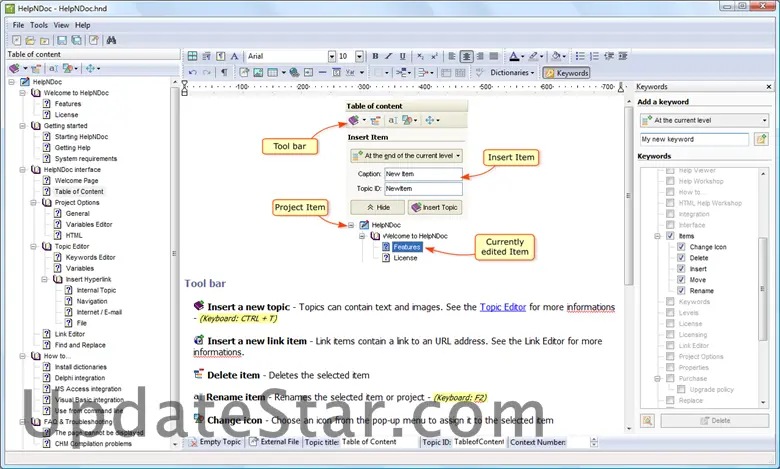Click the New project icon

click(16, 40)
